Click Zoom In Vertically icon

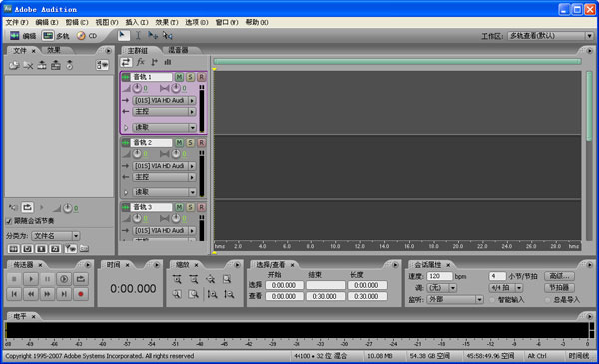tap(212, 294)
